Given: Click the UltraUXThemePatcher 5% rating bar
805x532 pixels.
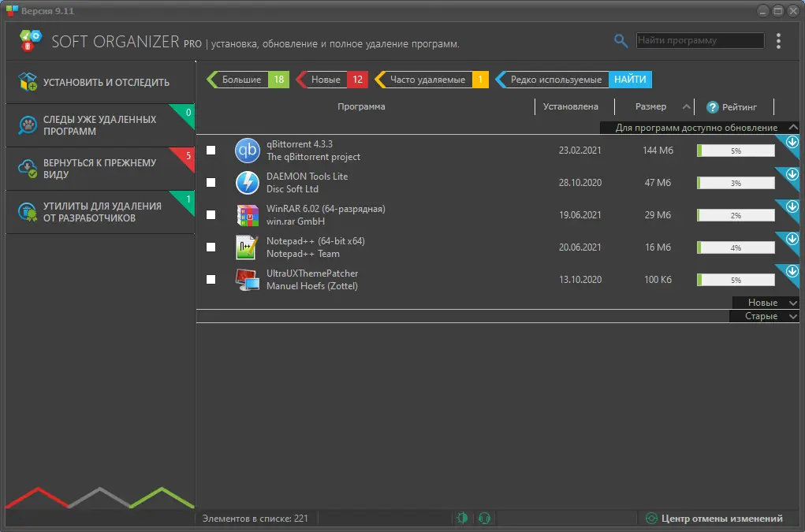Looking at the screenshot, I should tap(736, 280).
